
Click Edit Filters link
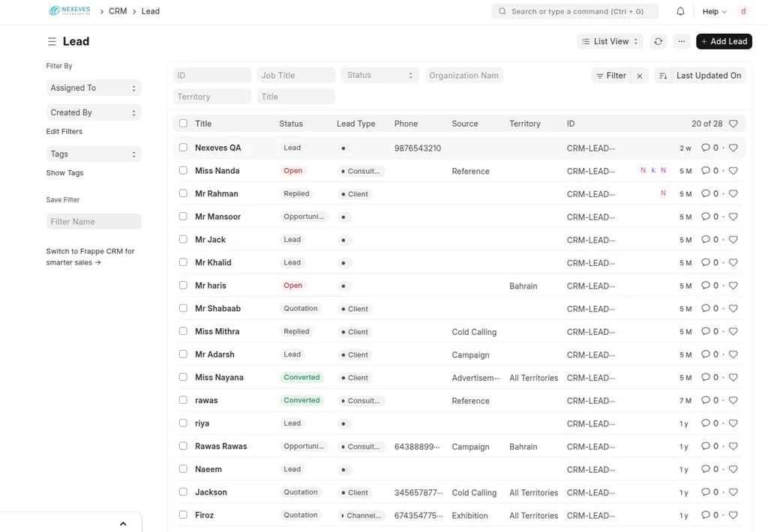point(64,132)
